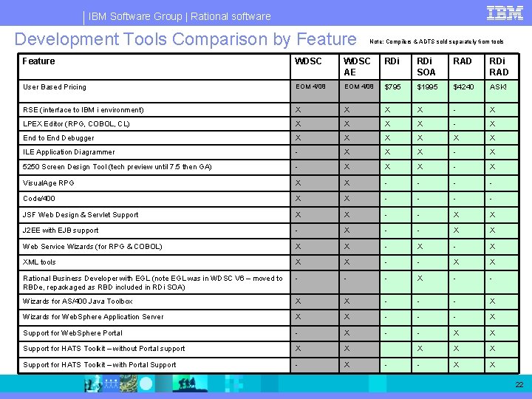The image size is (532, 399).
Task: Click the X in WDSC AE column, HATS with Portal row
Action: click(x=347, y=365)
